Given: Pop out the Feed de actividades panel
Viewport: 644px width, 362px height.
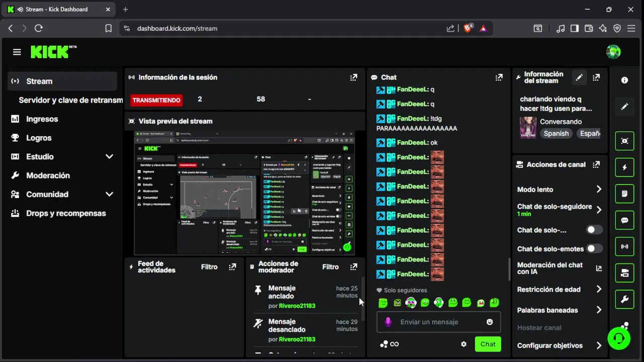Looking at the screenshot, I should (232, 267).
